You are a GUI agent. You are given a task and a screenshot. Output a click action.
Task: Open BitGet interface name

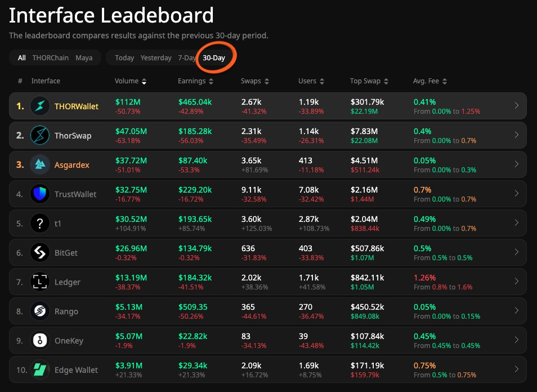coord(66,253)
